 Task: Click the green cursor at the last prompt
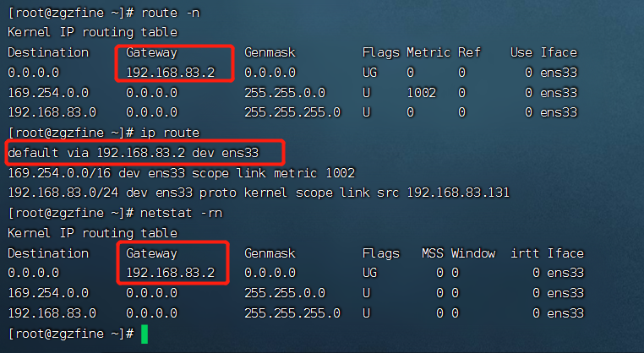click(x=145, y=334)
